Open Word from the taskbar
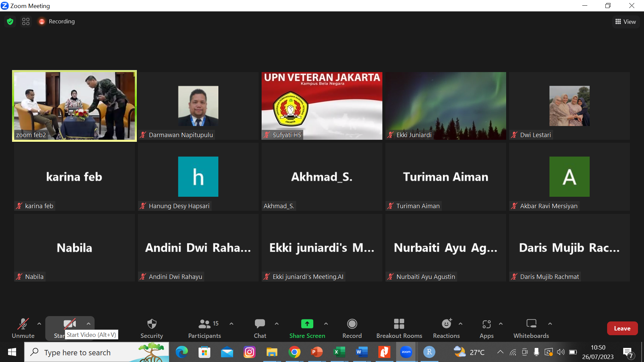 (362, 352)
